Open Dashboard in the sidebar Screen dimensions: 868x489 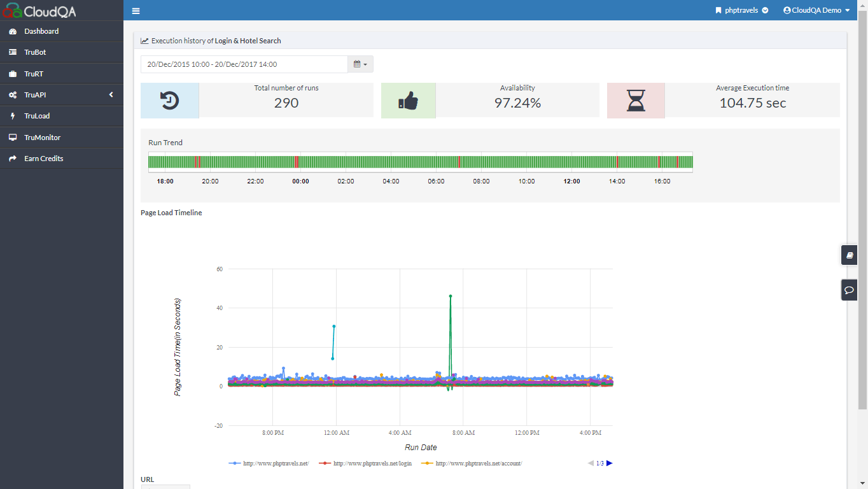62,31
